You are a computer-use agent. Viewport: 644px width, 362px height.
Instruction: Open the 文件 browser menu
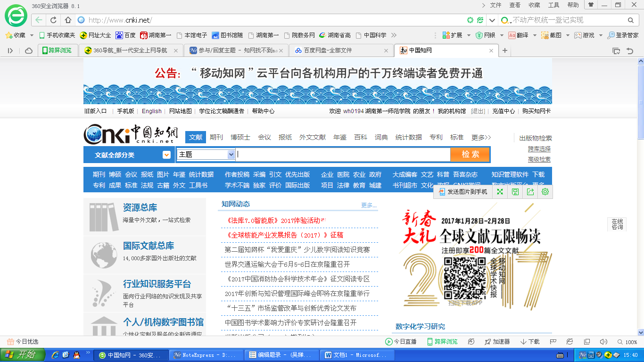(496, 5)
